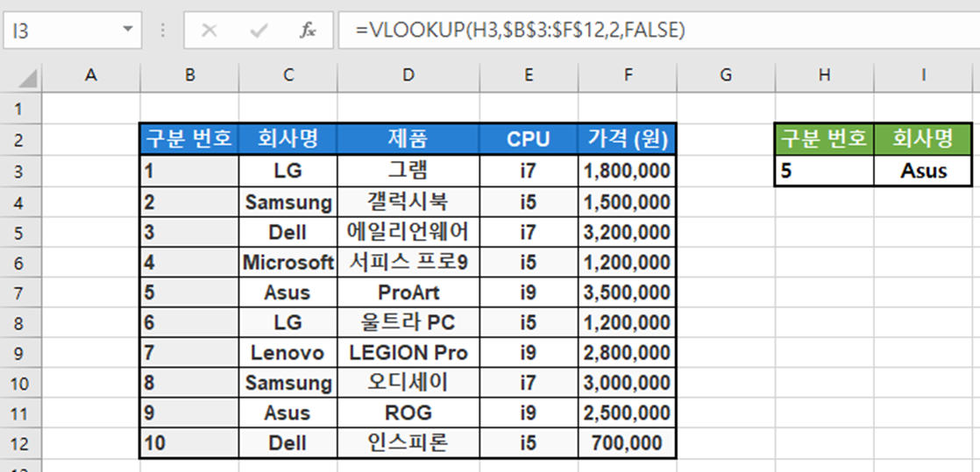
Task: Click the cell containing 갤럭시북
Action: tap(408, 201)
